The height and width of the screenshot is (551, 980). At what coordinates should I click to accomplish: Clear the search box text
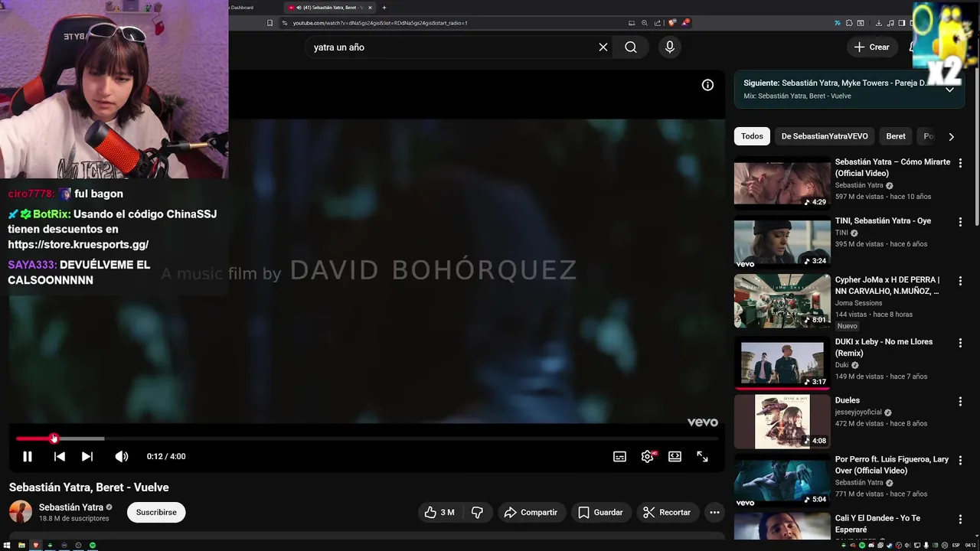pyautogui.click(x=603, y=47)
